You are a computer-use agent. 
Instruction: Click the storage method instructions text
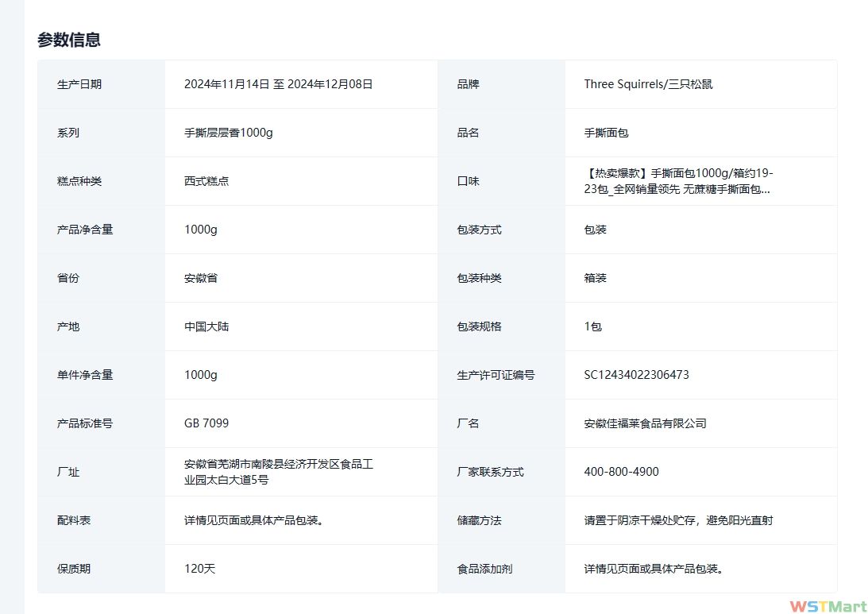tap(678, 520)
